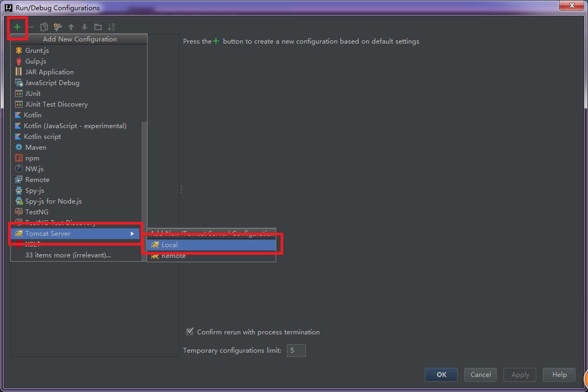Click the TestNG icon
Viewport: 588px width, 392px height.
(x=19, y=212)
